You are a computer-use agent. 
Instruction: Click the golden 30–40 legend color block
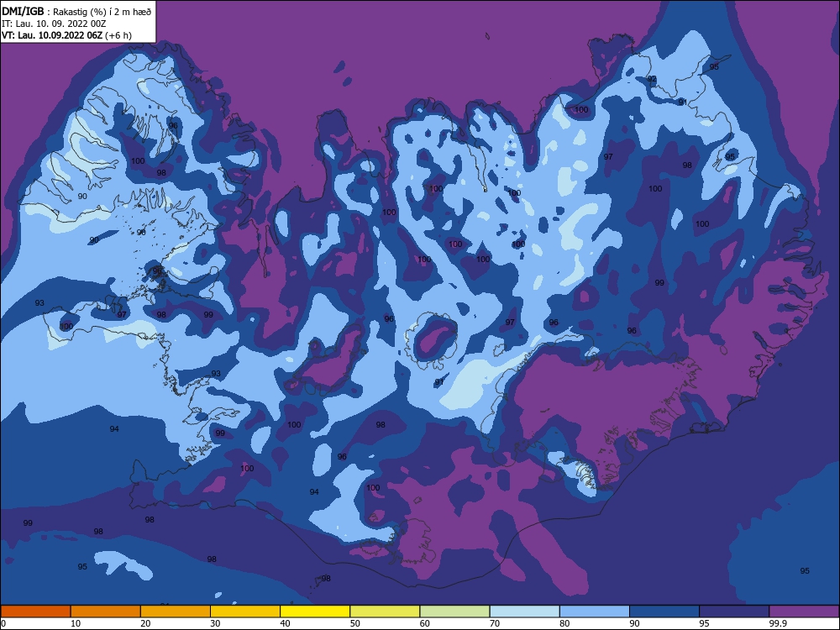(245, 612)
